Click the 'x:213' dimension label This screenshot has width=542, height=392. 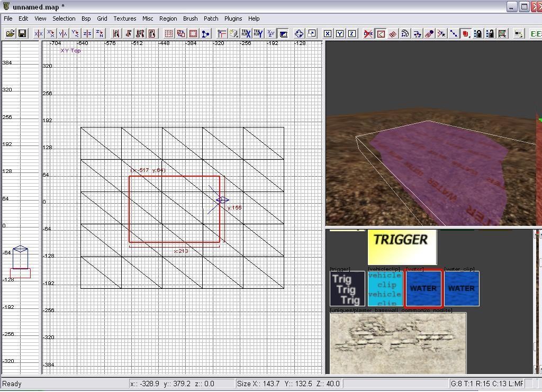point(181,251)
